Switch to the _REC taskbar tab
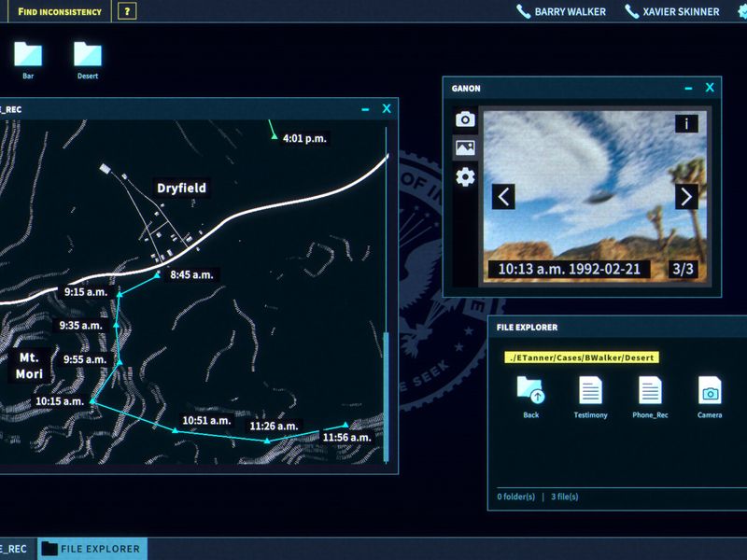The width and height of the screenshot is (747, 560). click(17, 549)
